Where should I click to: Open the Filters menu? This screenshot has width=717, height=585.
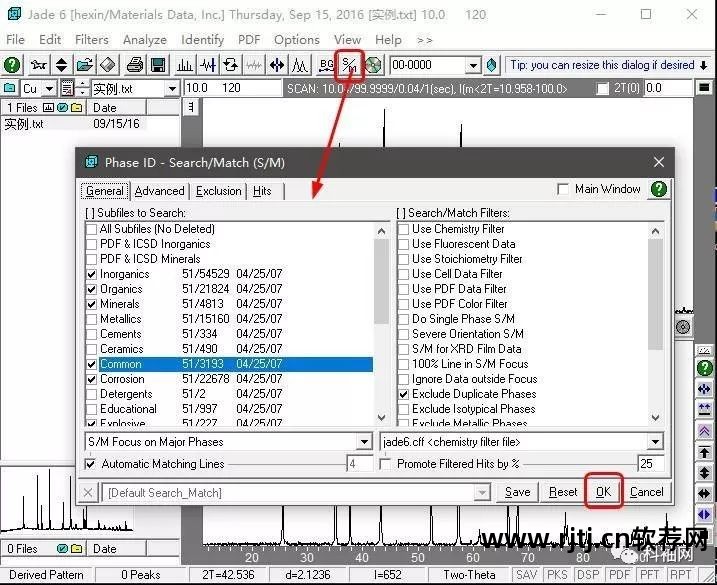click(x=92, y=40)
